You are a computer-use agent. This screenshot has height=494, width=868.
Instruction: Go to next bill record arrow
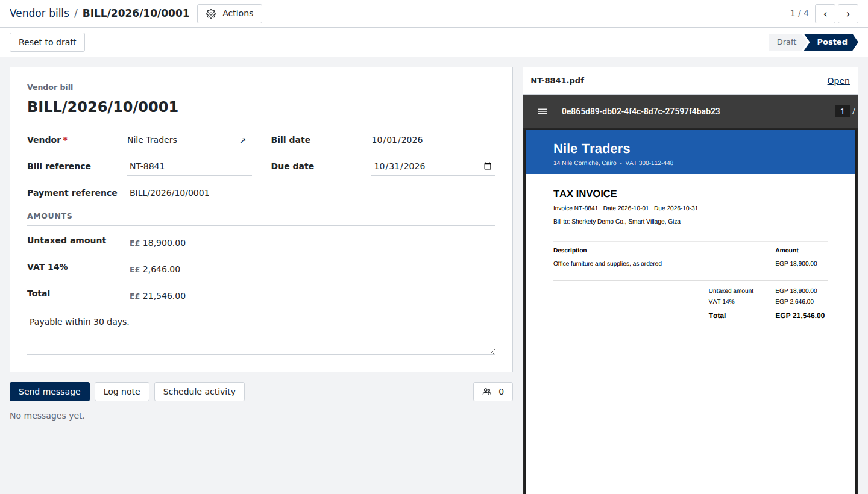[x=848, y=14]
